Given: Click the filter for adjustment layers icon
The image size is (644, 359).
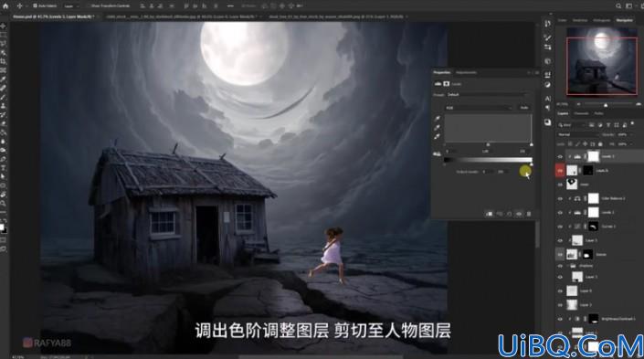Looking at the screenshot, I should click(x=600, y=125).
